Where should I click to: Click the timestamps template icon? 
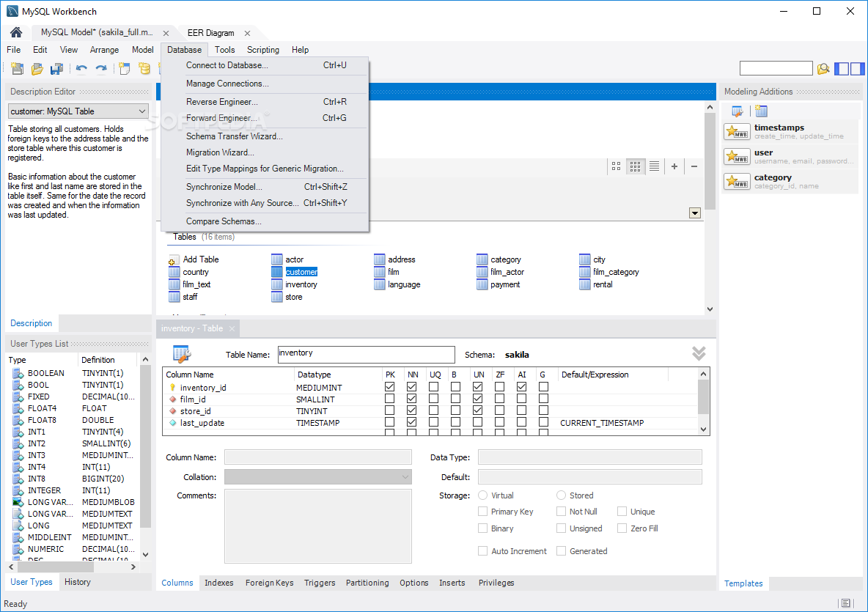737,132
